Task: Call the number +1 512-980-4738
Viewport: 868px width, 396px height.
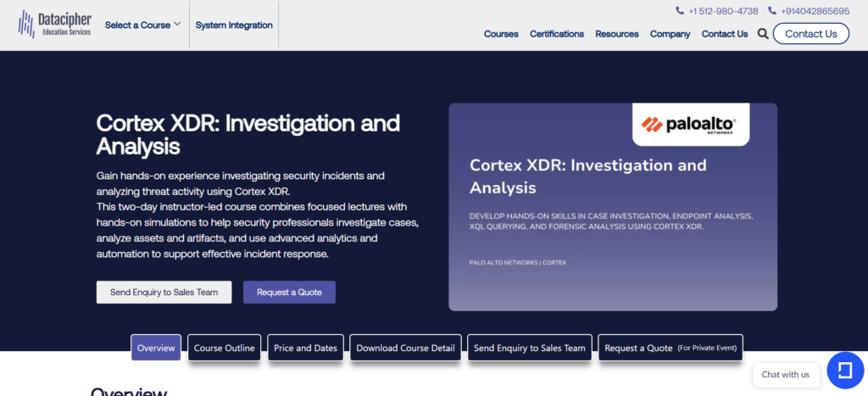Action: click(x=723, y=11)
